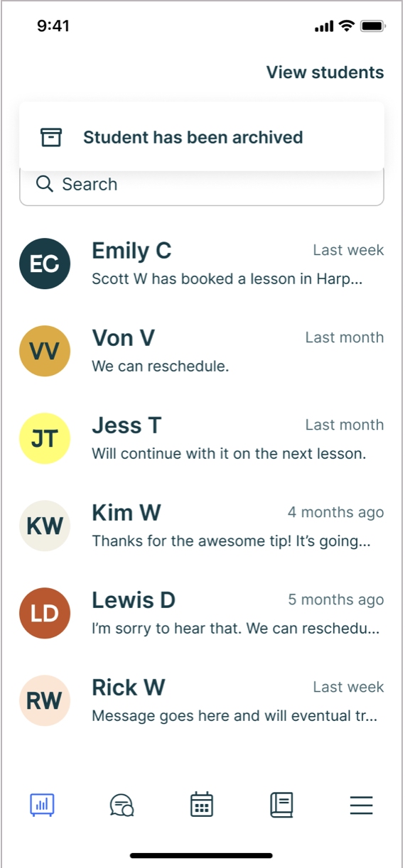405x868 pixels.
Task: Tap the archive box icon in notification
Action: 51,137
